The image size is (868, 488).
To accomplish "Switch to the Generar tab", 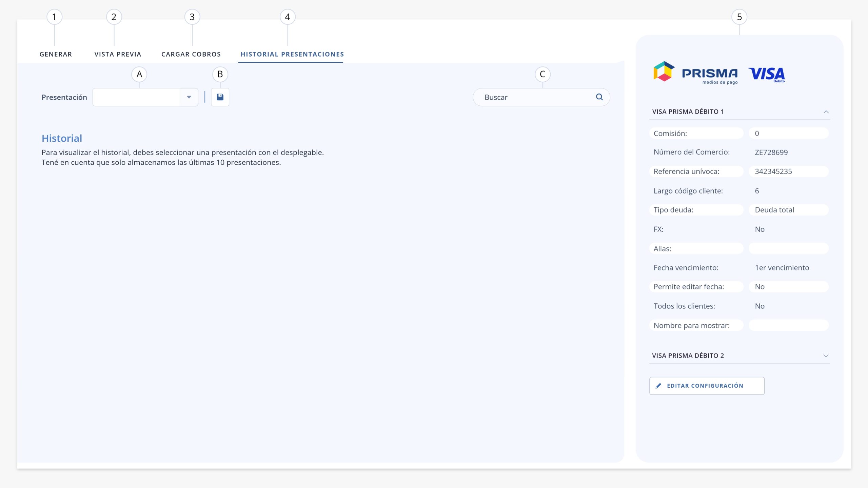I will point(56,54).
